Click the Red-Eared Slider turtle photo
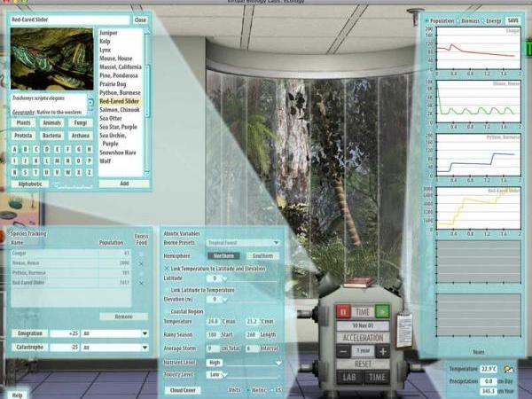 (52, 59)
